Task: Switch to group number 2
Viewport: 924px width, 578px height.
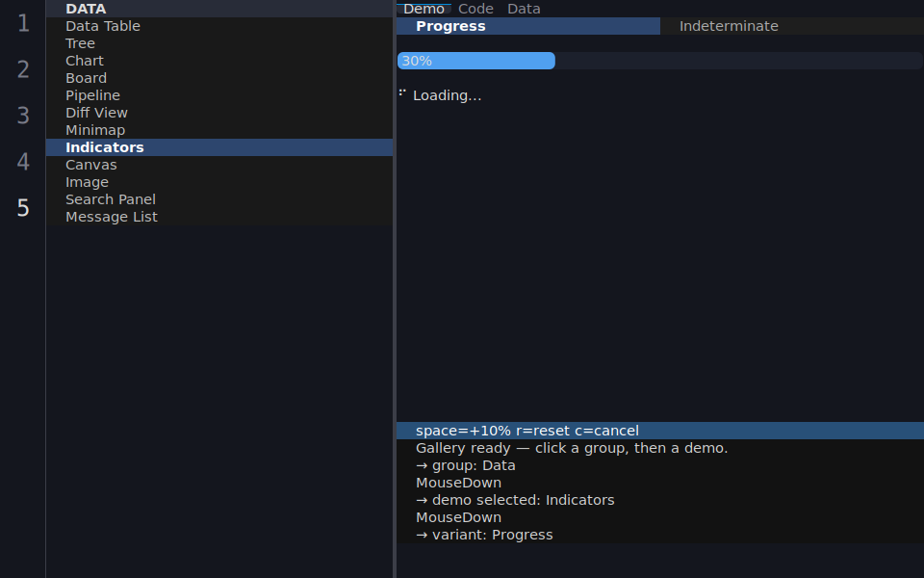Action: [x=23, y=69]
